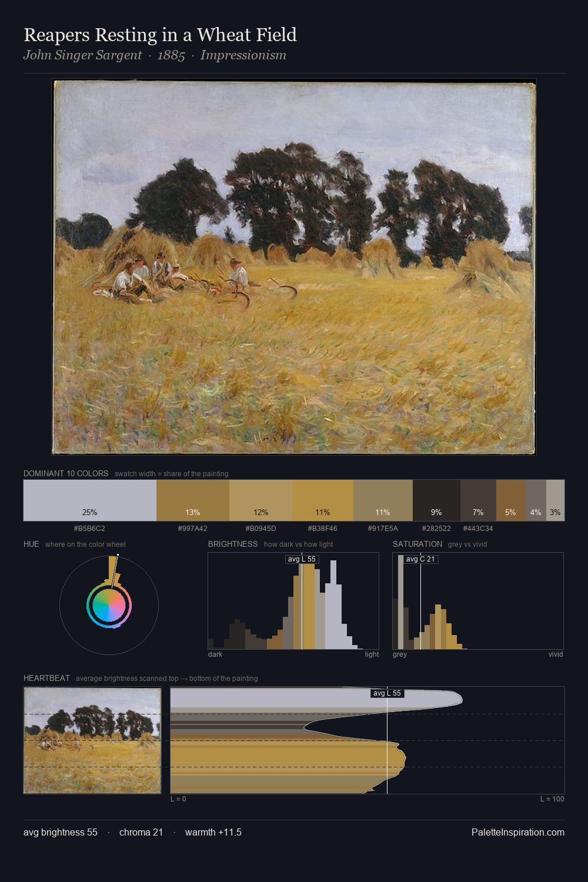
Task: Click the subtitle John Singer Sargent 1885 Impressionism
Action: pos(155,55)
